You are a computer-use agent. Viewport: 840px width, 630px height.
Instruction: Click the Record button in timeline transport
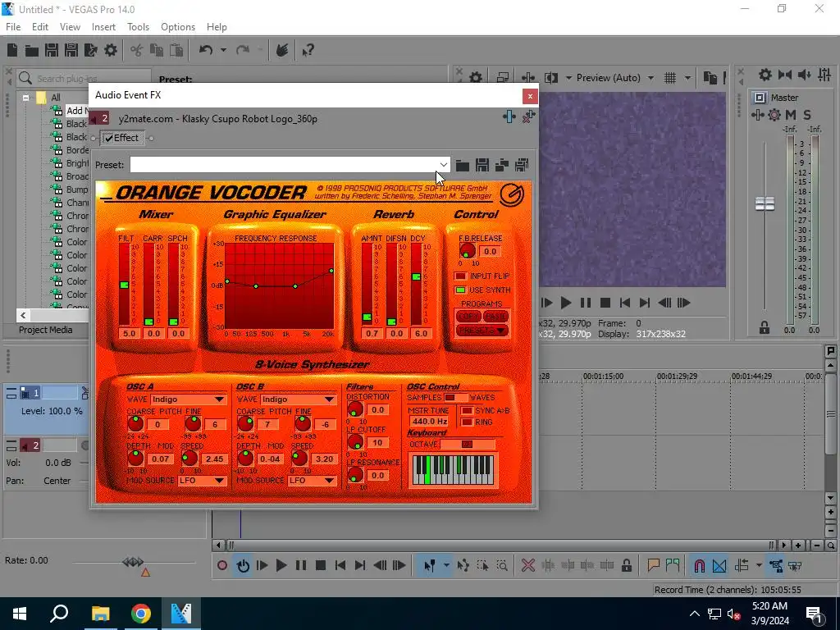221,565
